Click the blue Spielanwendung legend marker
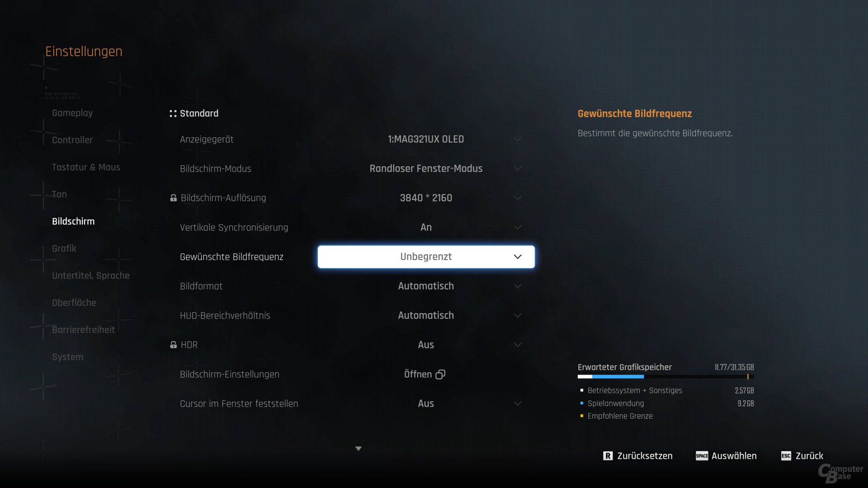Image resolution: width=868 pixels, height=488 pixels. coord(582,403)
